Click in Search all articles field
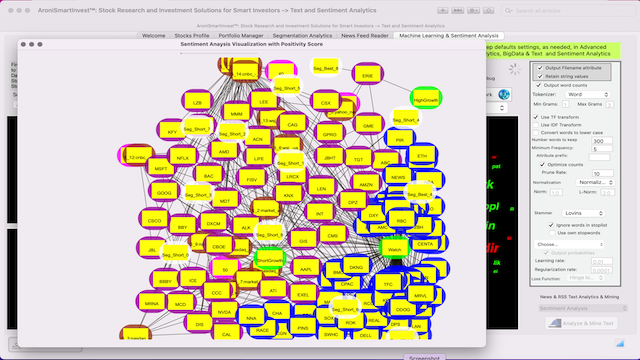 pos(567,11)
